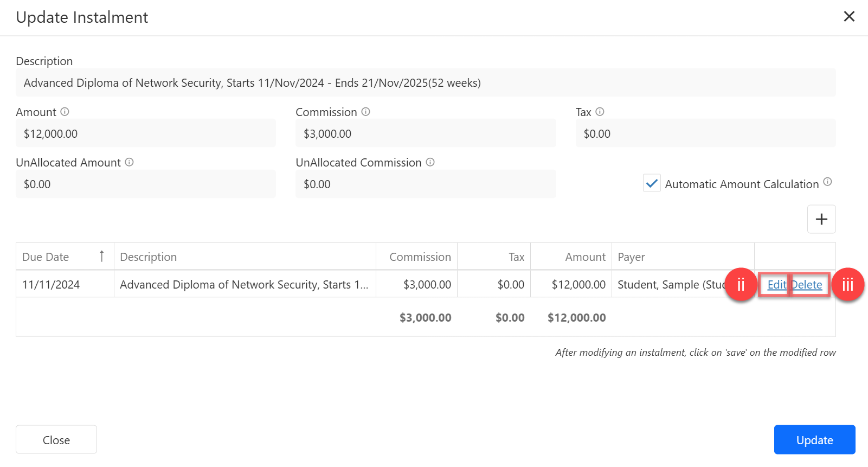The image size is (868, 467).
Task: Toggle Automatic Amount Calculation checkbox
Action: pyautogui.click(x=652, y=183)
